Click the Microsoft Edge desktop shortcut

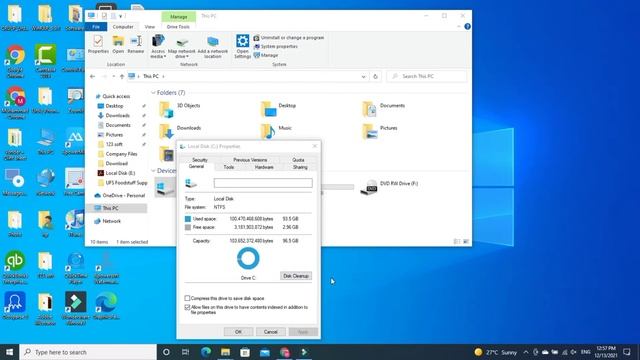point(106,306)
